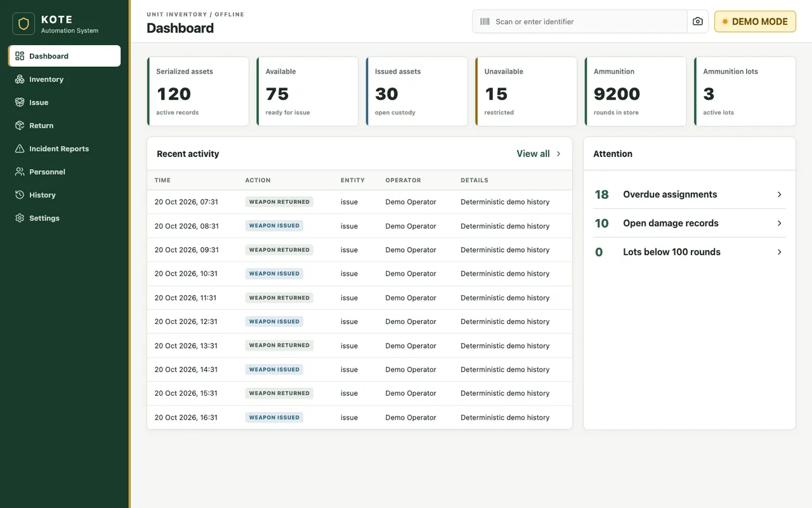Open the History page
The width and height of the screenshot is (812, 508).
tap(65, 195)
